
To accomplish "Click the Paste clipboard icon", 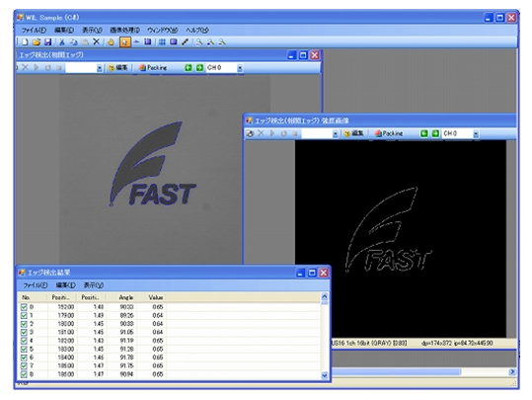I will (85, 42).
